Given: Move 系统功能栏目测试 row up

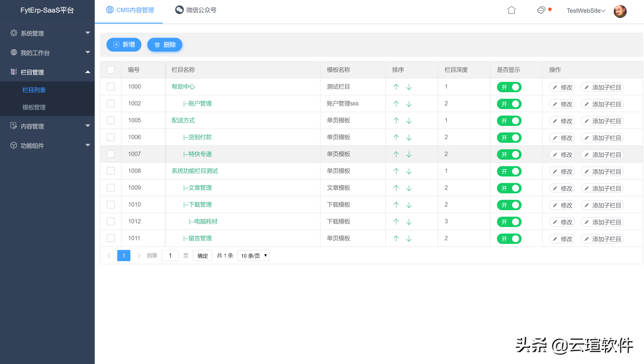Looking at the screenshot, I should tap(396, 171).
